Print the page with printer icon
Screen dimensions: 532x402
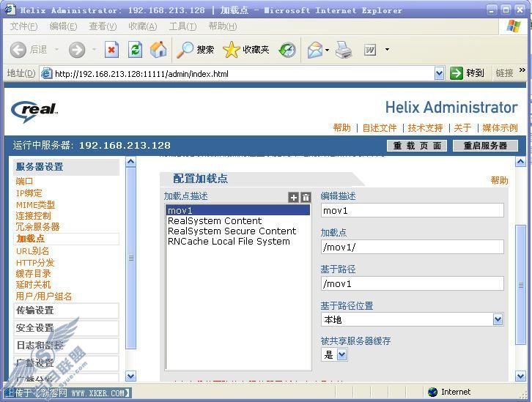[344, 50]
